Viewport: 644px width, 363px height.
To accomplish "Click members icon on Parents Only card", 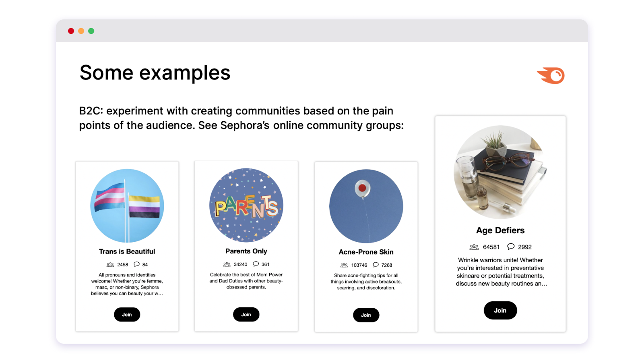I will (x=227, y=264).
